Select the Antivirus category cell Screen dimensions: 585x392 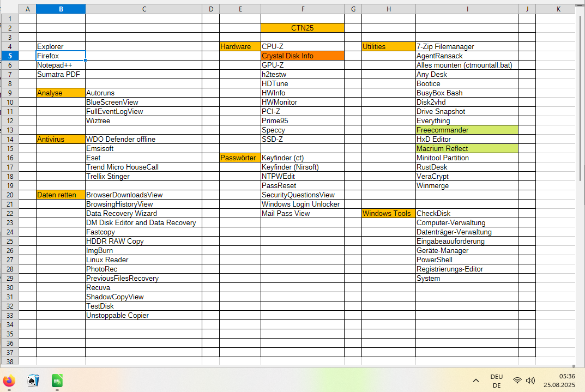pos(61,139)
